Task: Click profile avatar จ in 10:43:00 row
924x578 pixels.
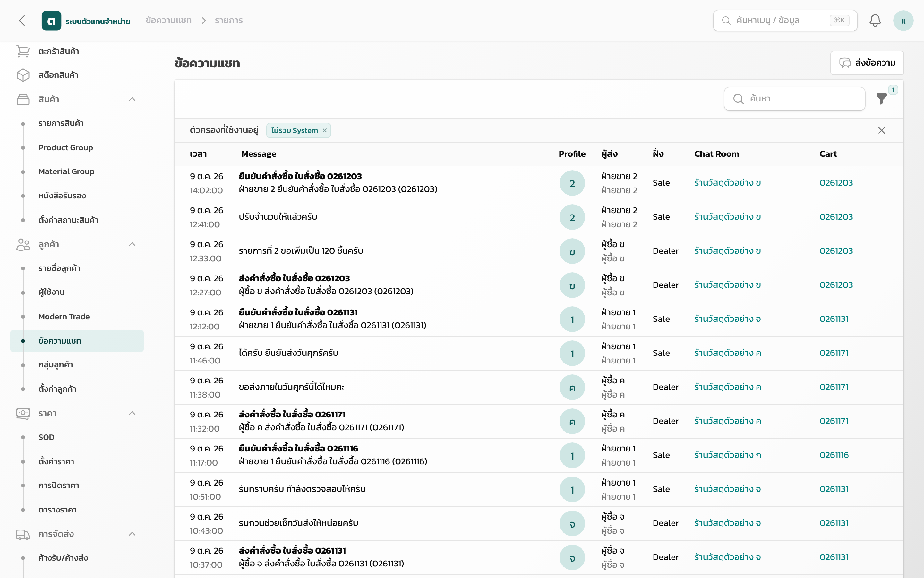Action: (x=572, y=523)
